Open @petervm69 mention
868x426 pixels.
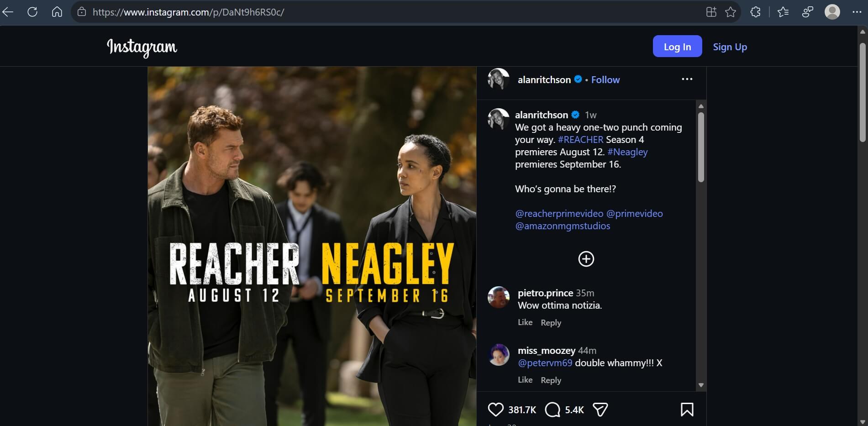click(545, 363)
